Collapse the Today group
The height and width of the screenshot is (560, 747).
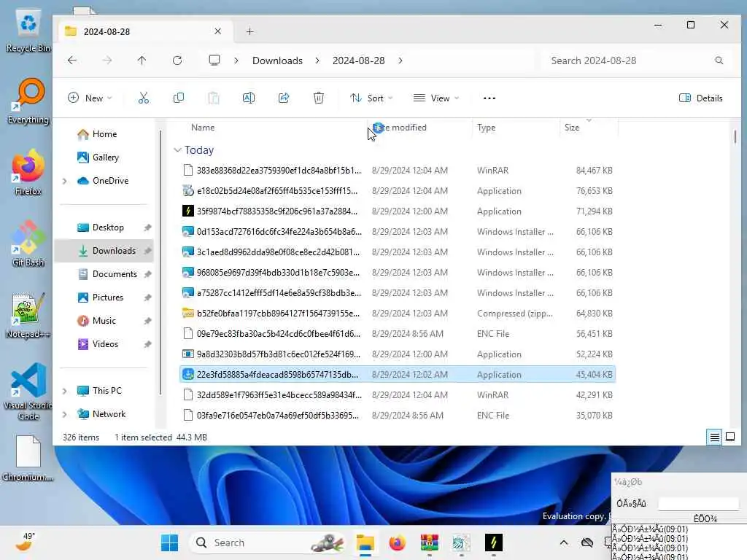[x=177, y=150]
